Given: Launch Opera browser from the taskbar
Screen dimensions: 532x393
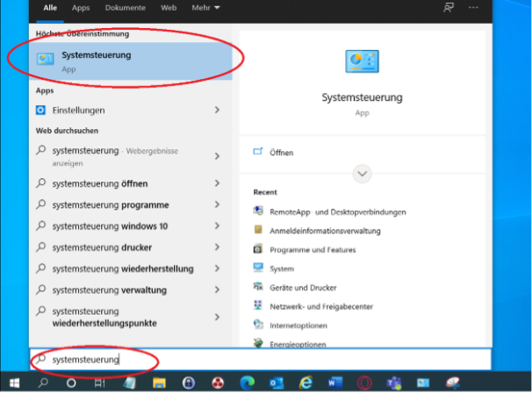Looking at the screenshot, I should (x=365, y=383).
